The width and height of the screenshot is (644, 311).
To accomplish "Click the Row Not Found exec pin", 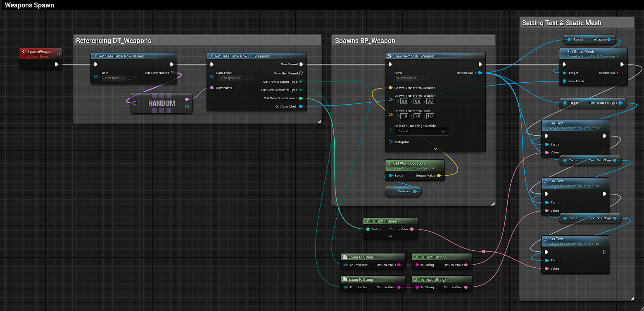I will pyautogui.click(x=302, y=73).
